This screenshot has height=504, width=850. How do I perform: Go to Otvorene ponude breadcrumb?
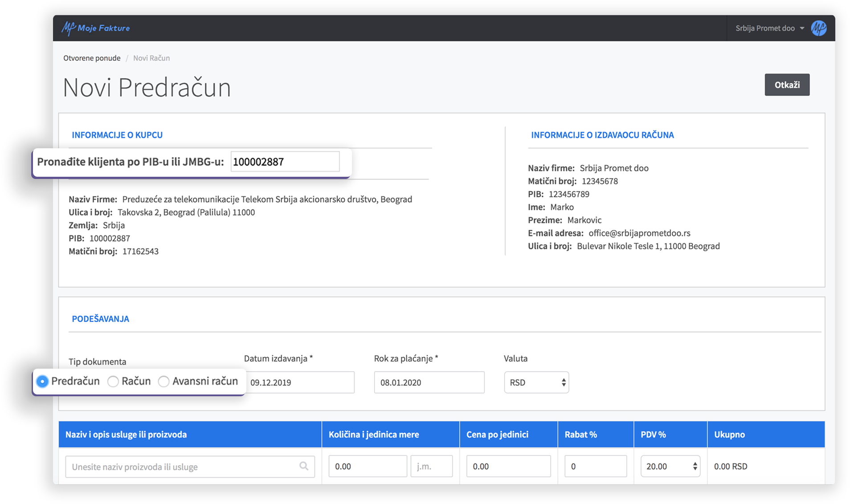click(x=92, y=58)
